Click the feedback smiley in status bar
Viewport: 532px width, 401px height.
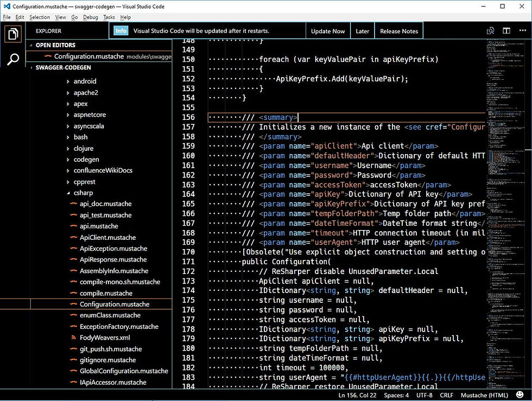520,394
